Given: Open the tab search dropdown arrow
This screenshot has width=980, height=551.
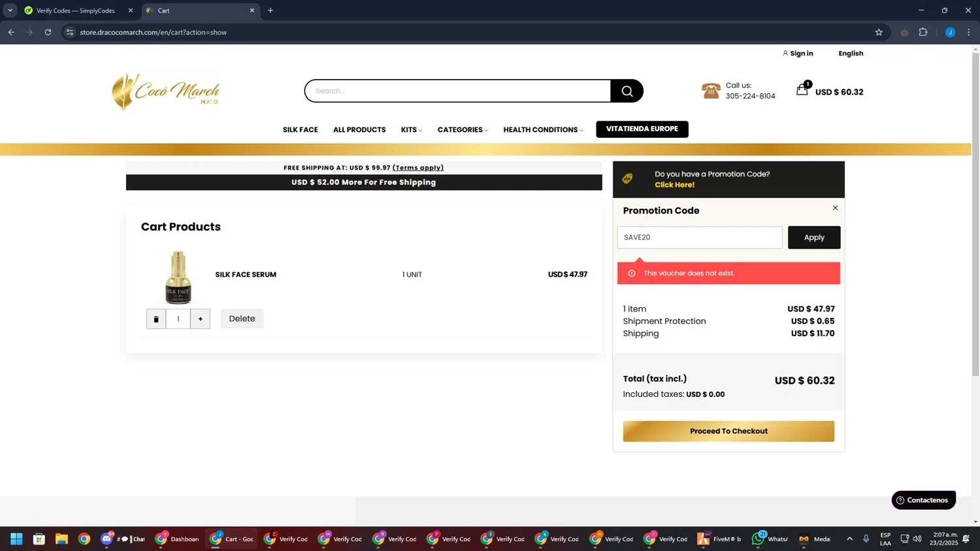Looking at the screenshot, I should tap(10, 10).
